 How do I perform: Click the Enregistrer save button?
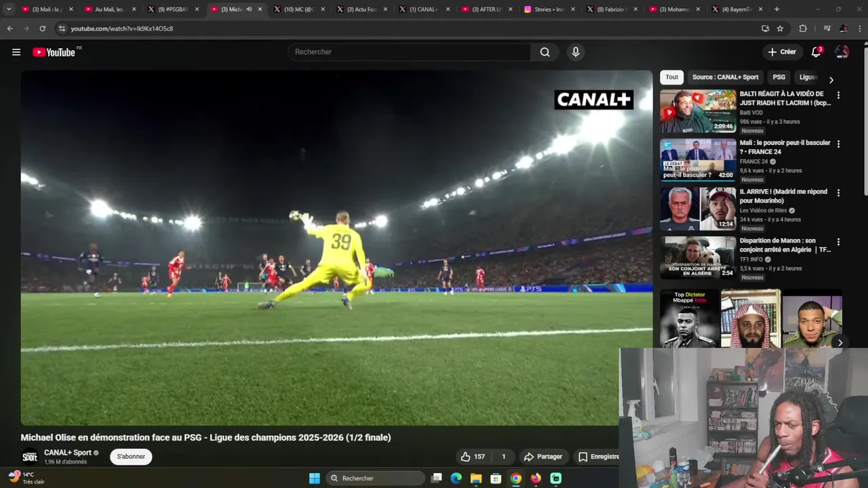pyautogui.click(x=598, y=457)
